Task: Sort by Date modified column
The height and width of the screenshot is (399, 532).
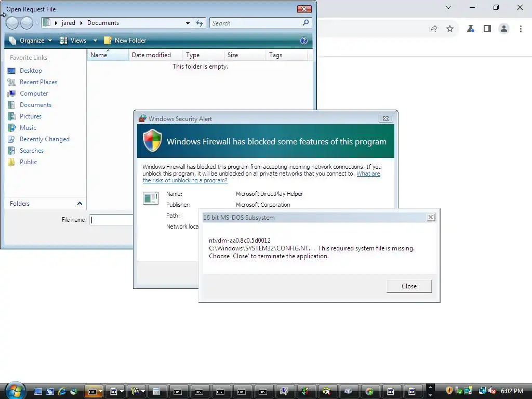Action: [x=156, y=55]
